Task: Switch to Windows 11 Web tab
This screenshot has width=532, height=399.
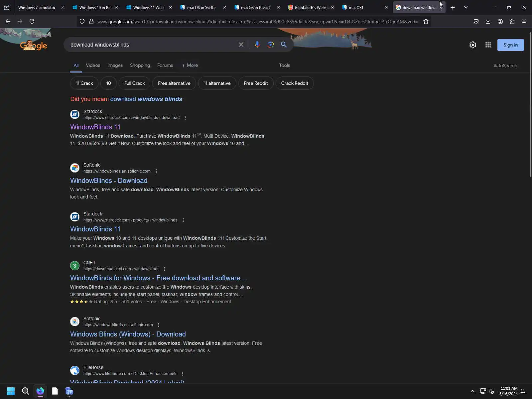Action: pos(148,7)
